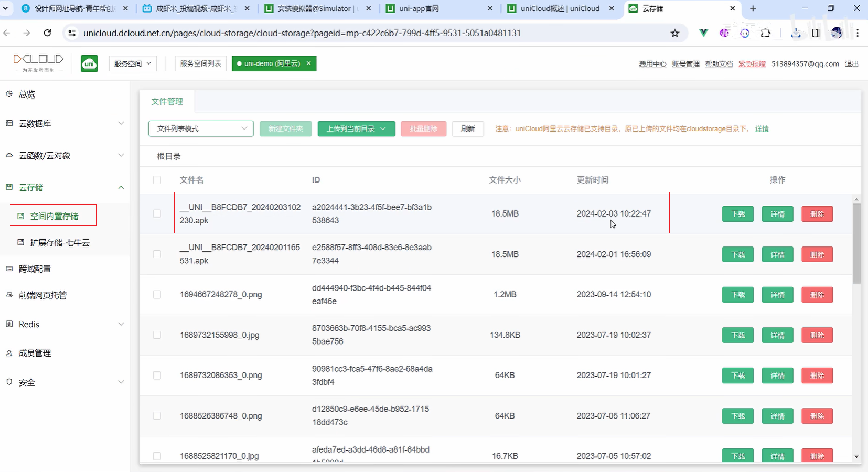Image resolution: width=868 pixels, height=472 pixels.
Task: Open 帮助文档 link
Action: click(719, 64)
